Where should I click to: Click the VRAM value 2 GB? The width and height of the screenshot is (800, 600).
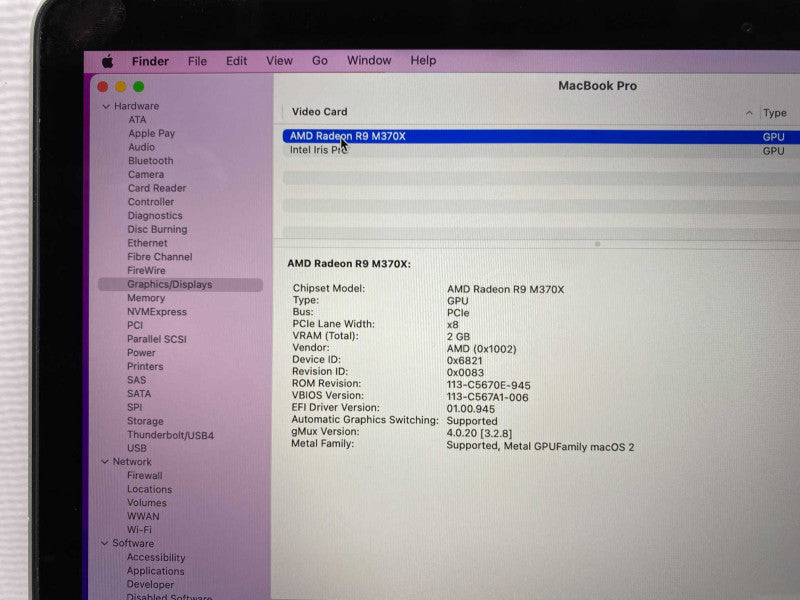pos(458,337)
